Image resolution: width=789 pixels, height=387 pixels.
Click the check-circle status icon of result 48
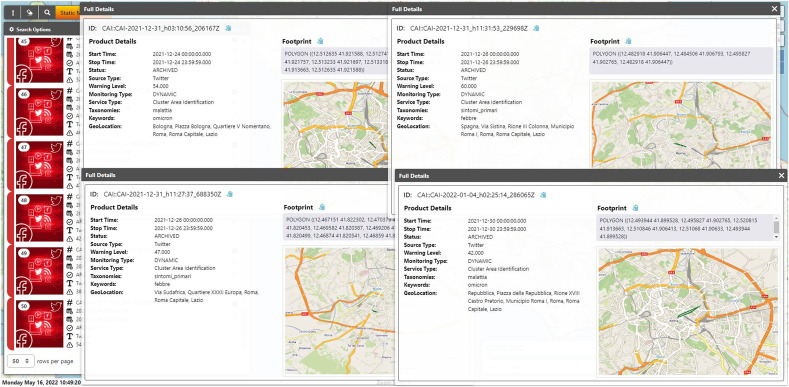click(x=70, y=221)
